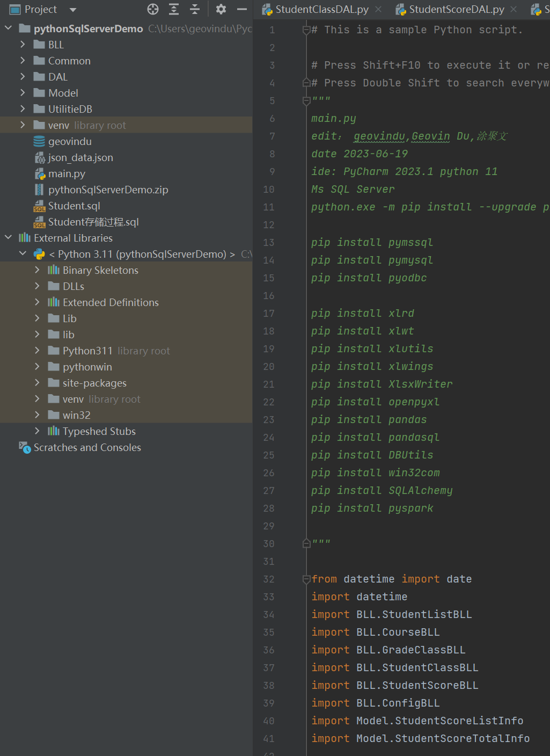Select the geovindu database file
The height and width of the screenshot is (756, 550).
coord(70,142)
